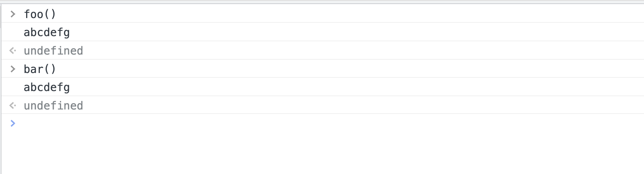The height and width of the screenshot is (174, 644).
Task: Click the bar() command text
Action: 39,69
